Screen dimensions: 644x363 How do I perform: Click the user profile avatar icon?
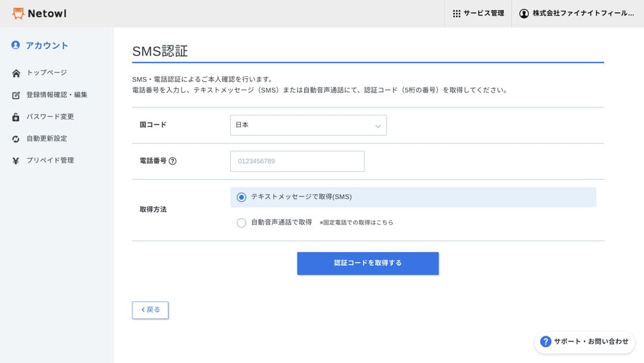[524, 13]
